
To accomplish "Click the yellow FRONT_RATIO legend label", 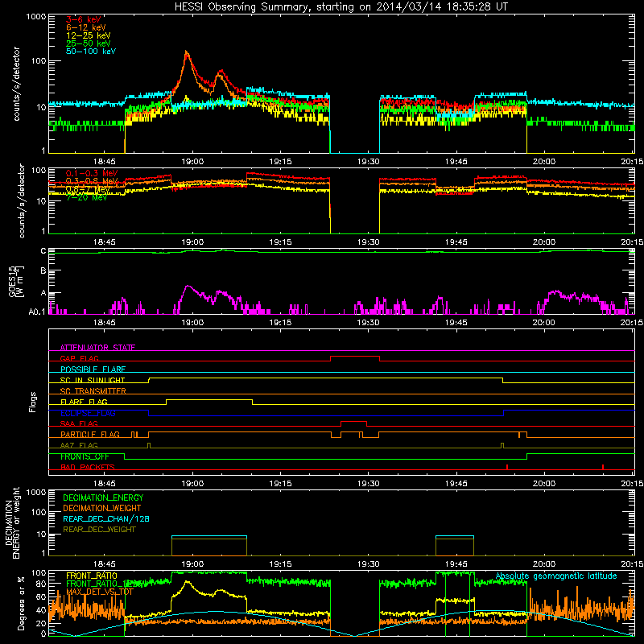I will click(92, 576).
